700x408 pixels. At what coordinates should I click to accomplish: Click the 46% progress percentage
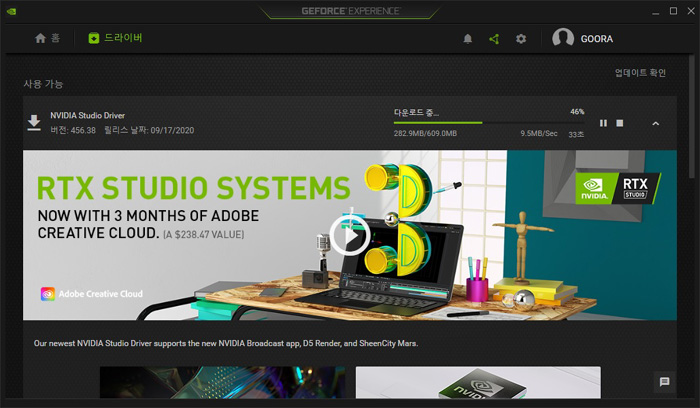(x=577, y=112)
